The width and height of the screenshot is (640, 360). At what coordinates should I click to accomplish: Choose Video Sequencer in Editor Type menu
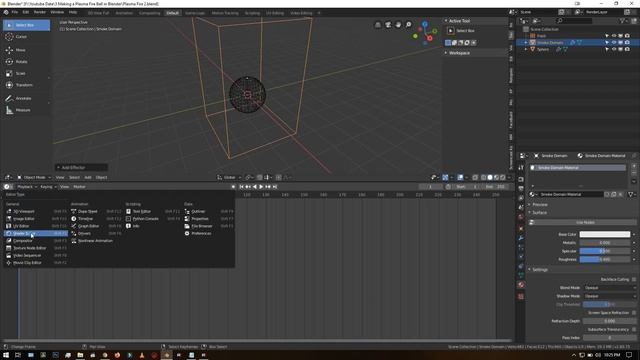(x=36, y=256)
